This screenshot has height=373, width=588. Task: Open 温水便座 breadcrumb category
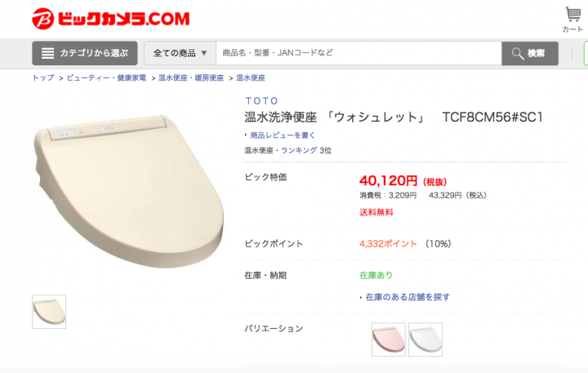pyautogui.click(x=251, y=78)
